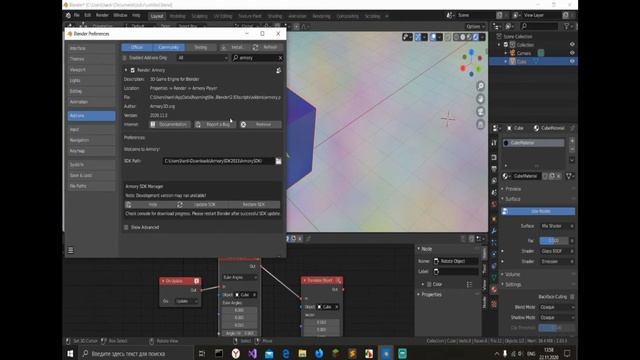Click Restore SDK button
The height and width of the screenshot is (360, 640).
coord(254,204)
